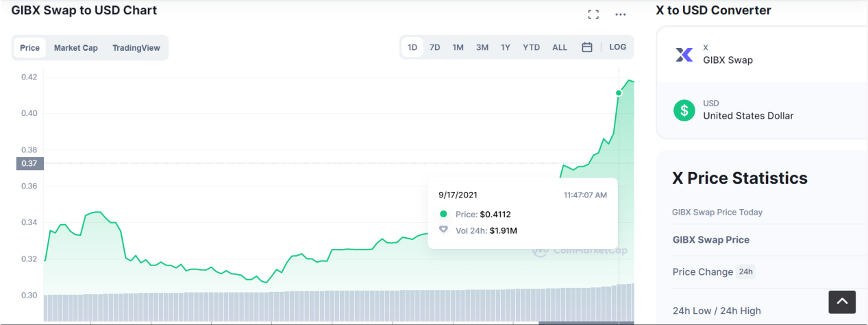This screenshot has height=325, width=868.
Task: Click the 0.30 y-axis label
Action: pyautogui.click(x=29, y=295)
